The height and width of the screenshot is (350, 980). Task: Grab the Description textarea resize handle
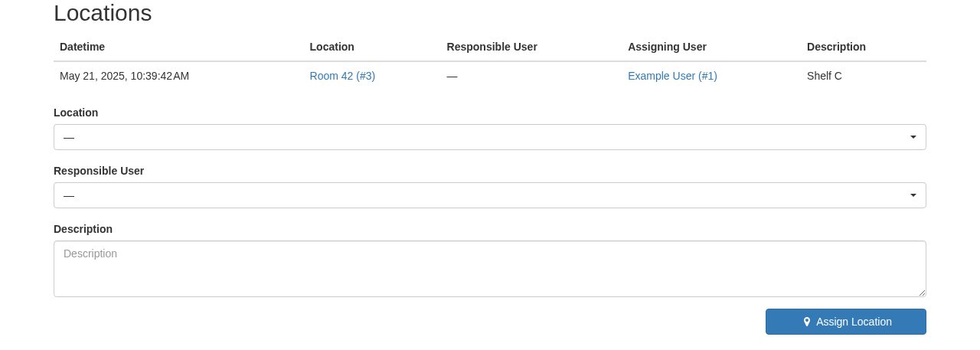922,293
